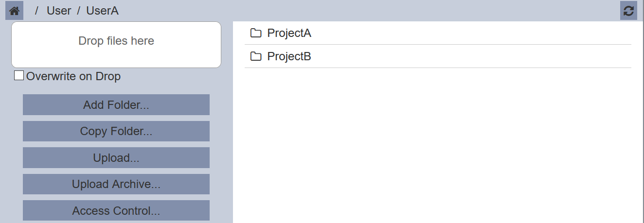Click the empty list area below ProjectB

438,146
